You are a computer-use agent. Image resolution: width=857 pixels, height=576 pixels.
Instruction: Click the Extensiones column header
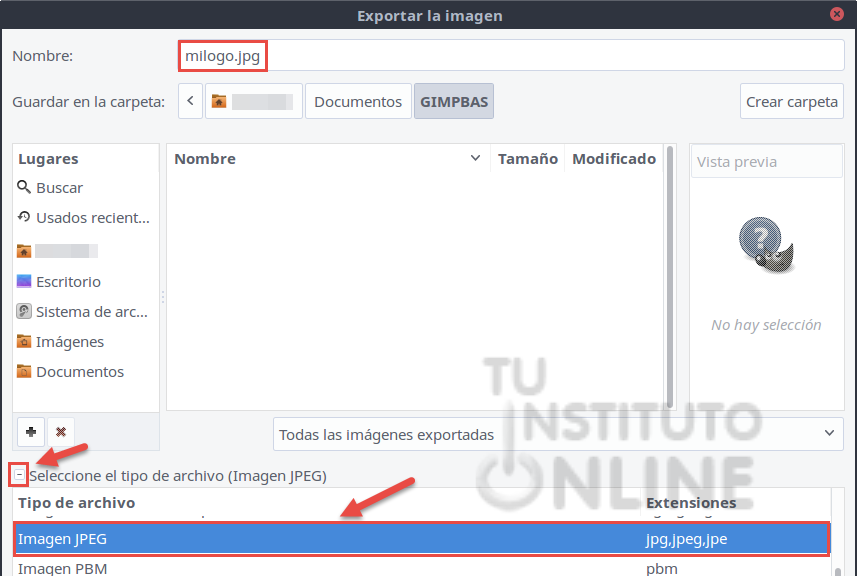735,502
